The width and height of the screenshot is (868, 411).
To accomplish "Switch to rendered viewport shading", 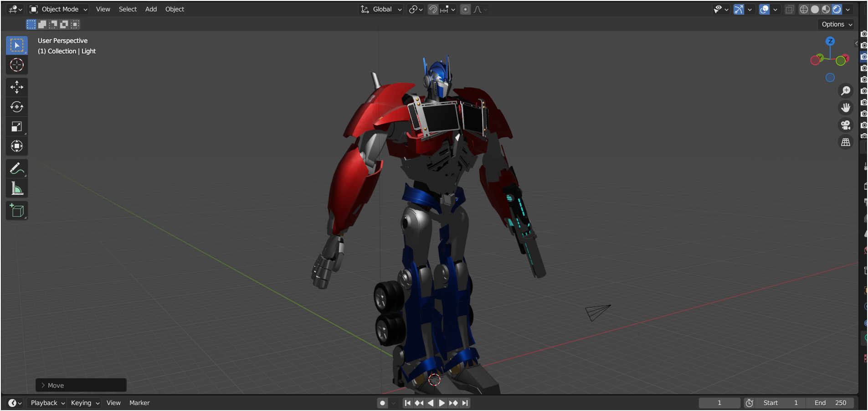I will [x=837, y=9].
